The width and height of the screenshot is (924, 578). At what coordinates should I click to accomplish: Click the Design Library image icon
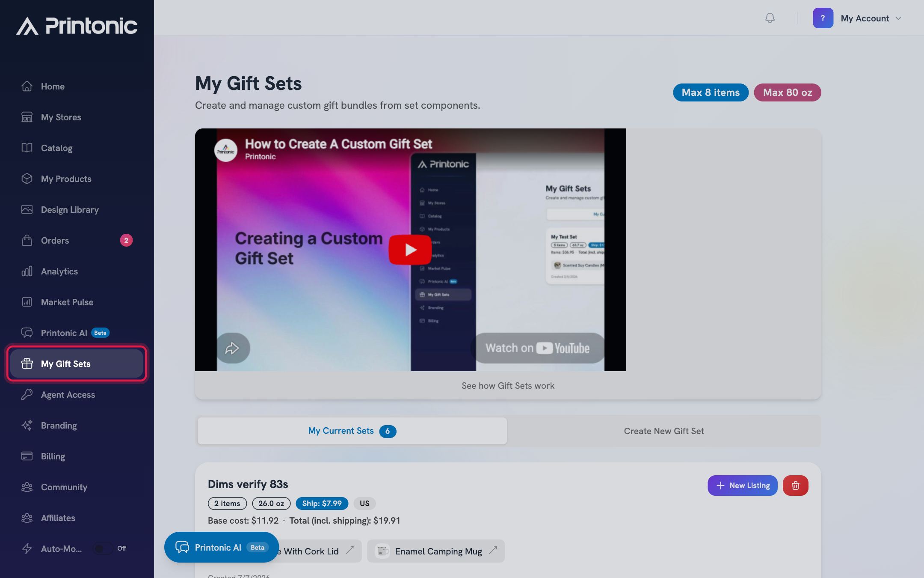click(x=27, y=209)
